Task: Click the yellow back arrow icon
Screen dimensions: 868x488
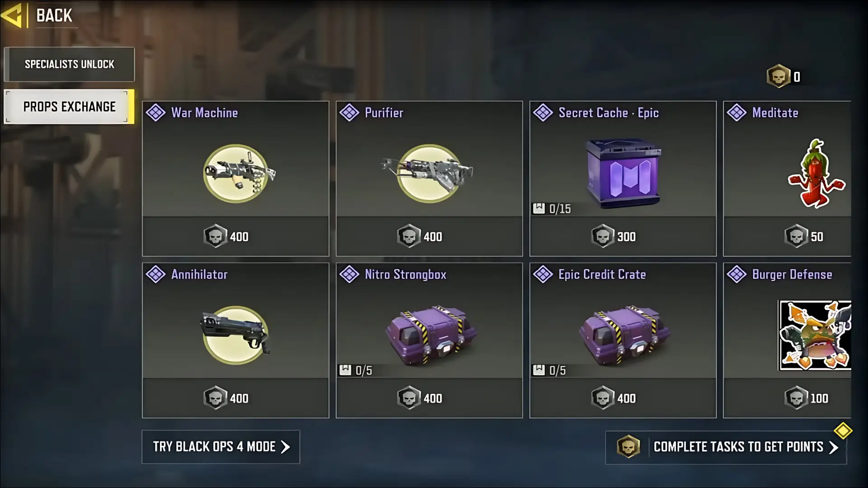Action: pos(11,16)
